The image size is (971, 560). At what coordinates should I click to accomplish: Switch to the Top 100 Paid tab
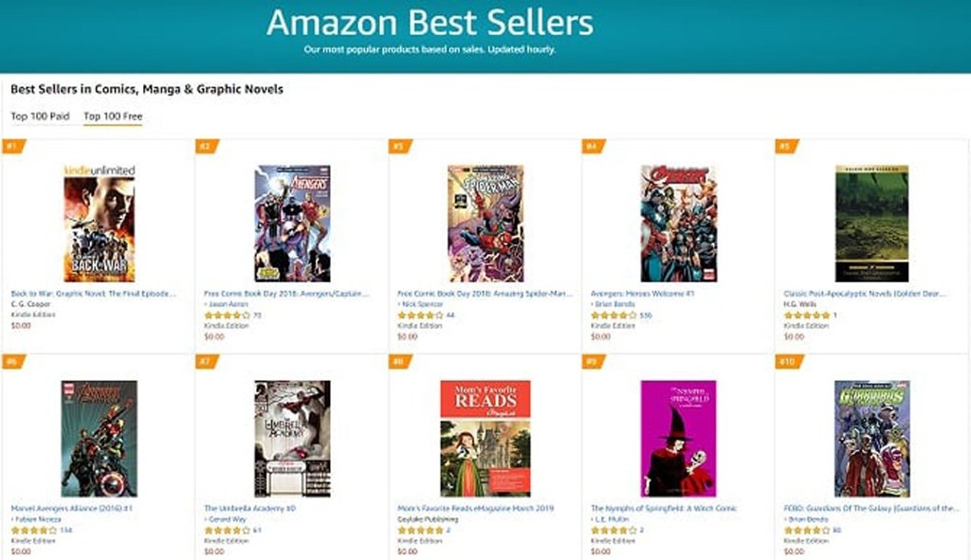click(x=40, y=116)
